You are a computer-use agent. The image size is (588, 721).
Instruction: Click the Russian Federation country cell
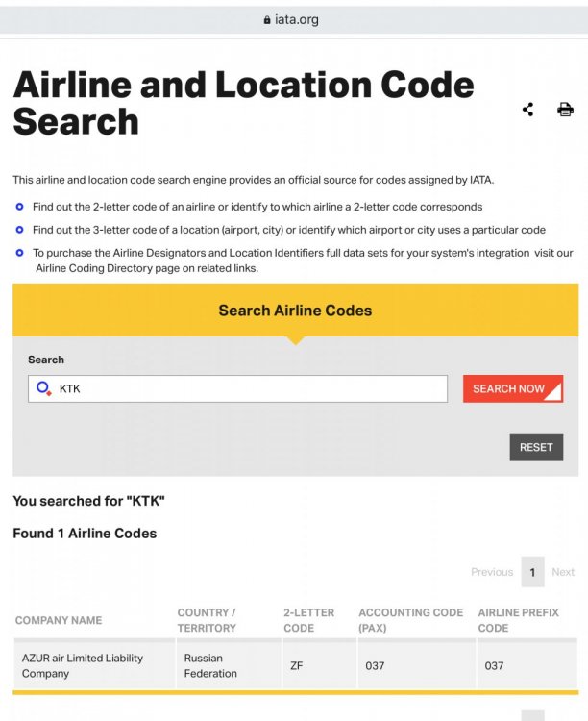210,665
